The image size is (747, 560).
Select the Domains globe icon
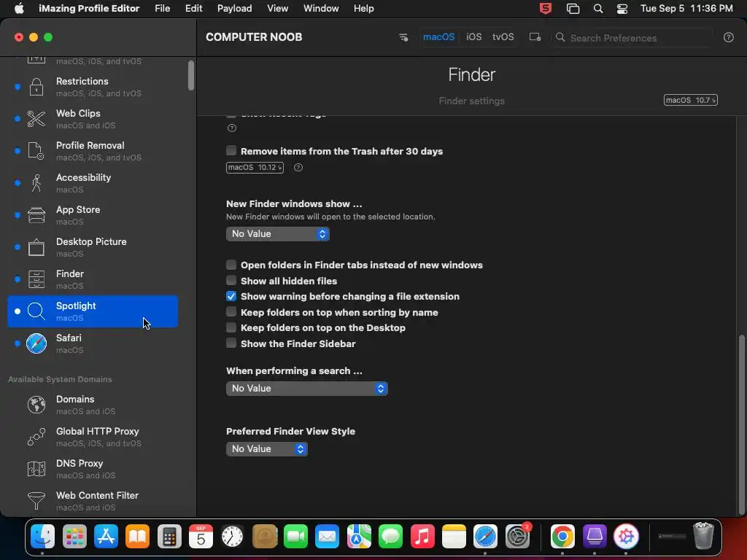click(x=36, y=405)
